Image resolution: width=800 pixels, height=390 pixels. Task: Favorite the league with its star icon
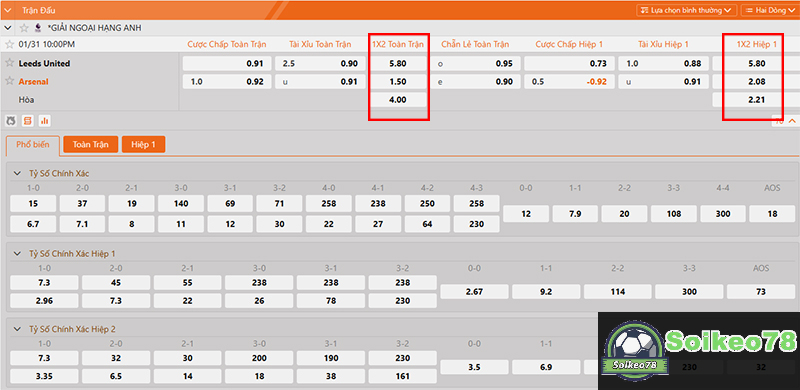click(24, 28)
